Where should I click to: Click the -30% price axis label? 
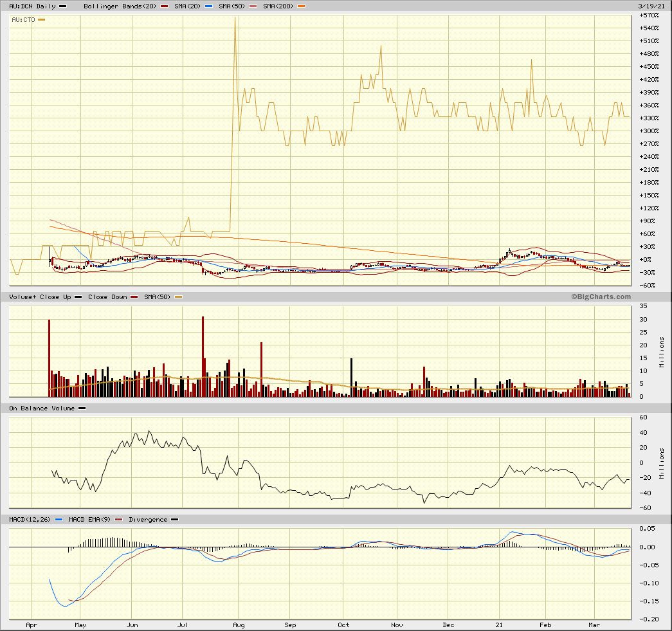647,272
